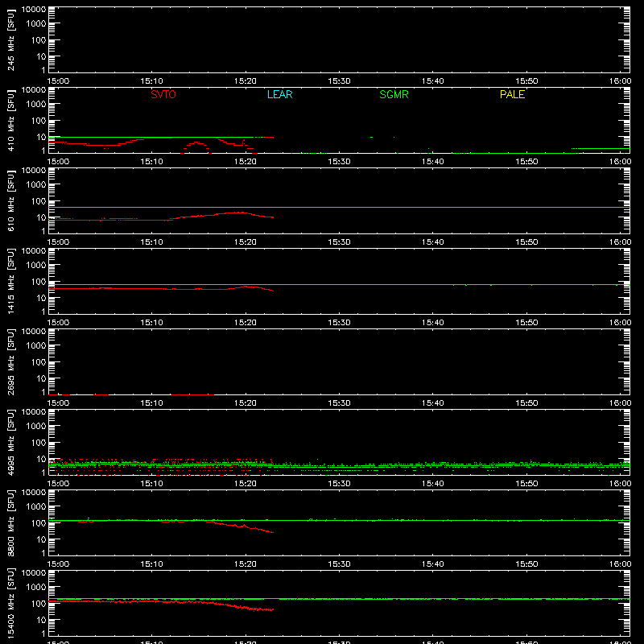The width and height of the screenshot is (644, 644).
Task: Click 15:30 label under the 610 MHz panel
Action: coord(339,242)
